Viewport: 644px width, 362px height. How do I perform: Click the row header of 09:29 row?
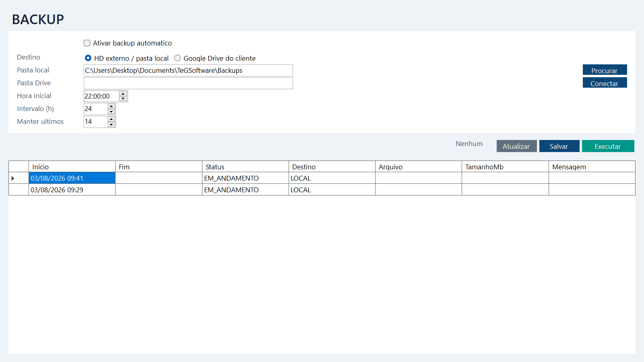click(19, 190)
